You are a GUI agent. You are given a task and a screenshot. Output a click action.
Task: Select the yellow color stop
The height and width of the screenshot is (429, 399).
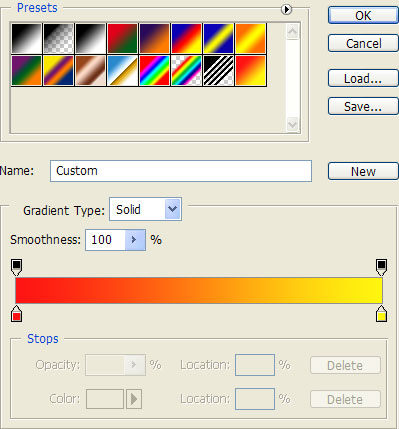[x=382, y=313]
